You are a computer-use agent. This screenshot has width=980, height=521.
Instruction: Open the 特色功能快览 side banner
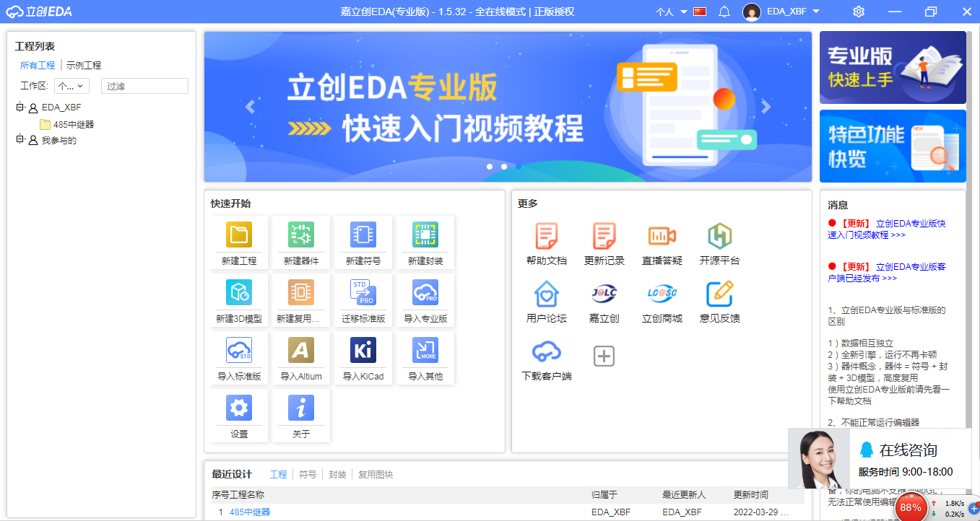[893, 146]
